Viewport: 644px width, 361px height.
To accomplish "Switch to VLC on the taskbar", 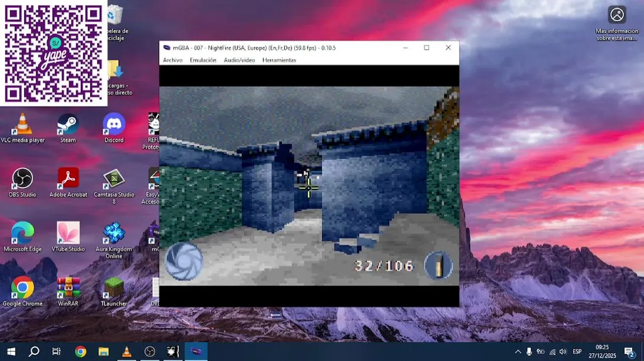I will [x=126, y=351].
